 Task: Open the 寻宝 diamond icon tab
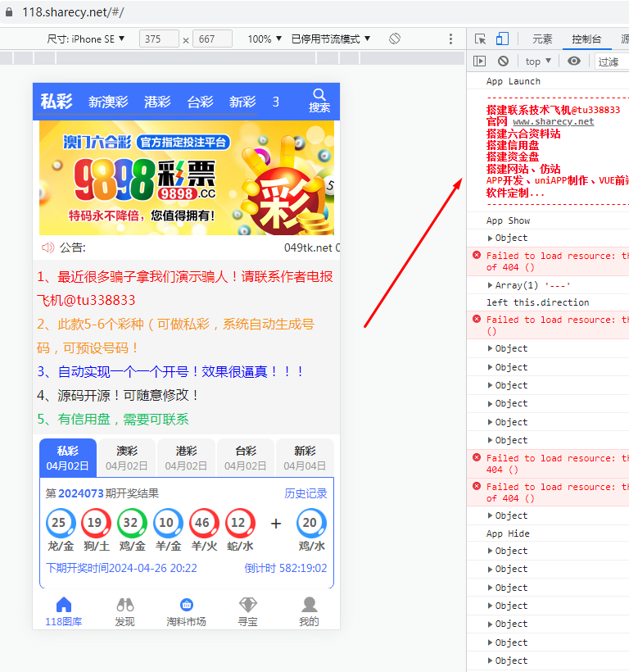248,605
